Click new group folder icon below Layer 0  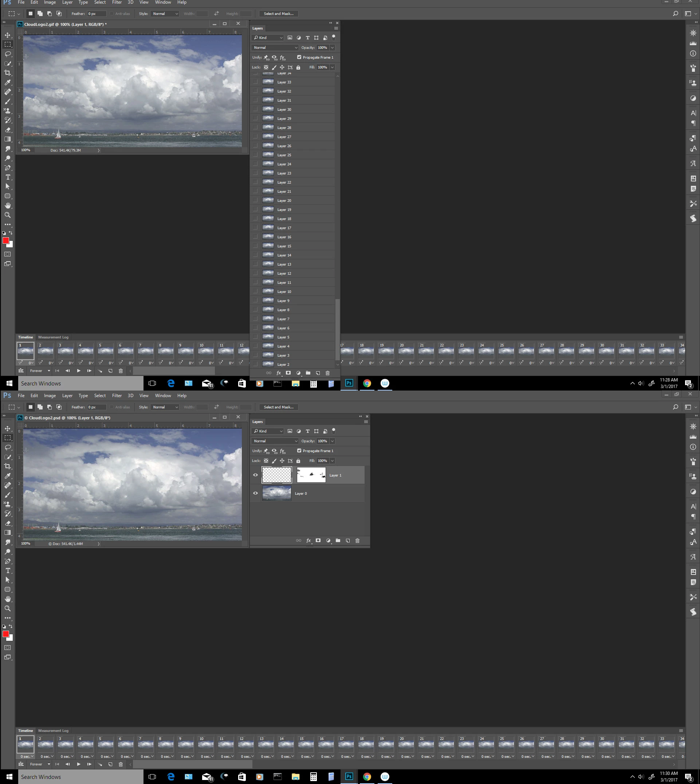tap(338, 541)
